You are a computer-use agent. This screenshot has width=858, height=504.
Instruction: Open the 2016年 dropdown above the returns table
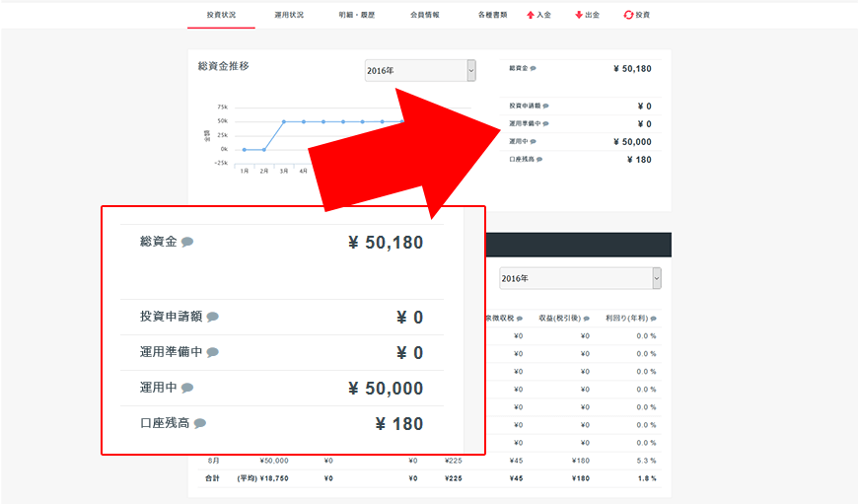(580, 278)
